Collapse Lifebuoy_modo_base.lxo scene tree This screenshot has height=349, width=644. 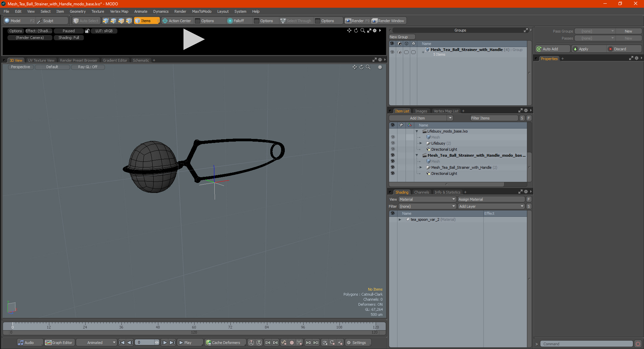tap(417, 131)
